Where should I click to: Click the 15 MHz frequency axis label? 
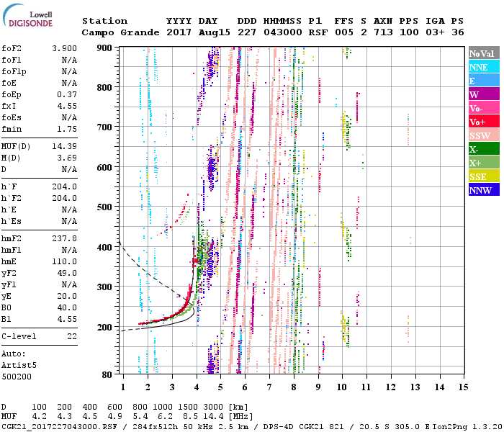[463, 387]
